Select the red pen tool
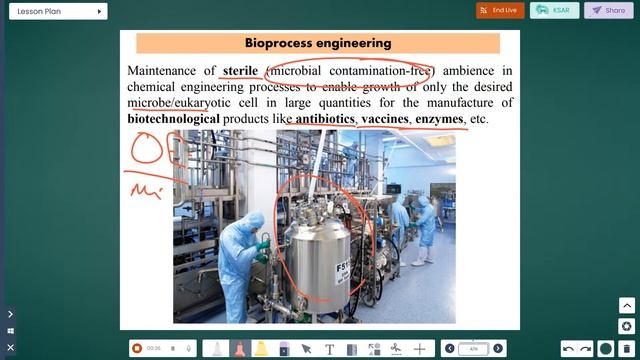The image size is (640, 360). tap(240, 349)
